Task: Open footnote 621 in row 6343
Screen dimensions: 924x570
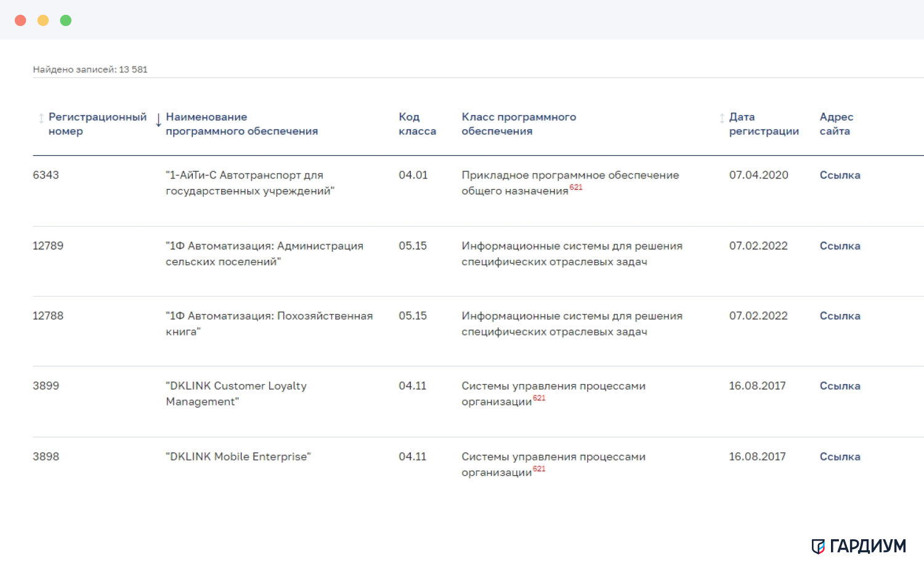Action: [x=576, y=187]
